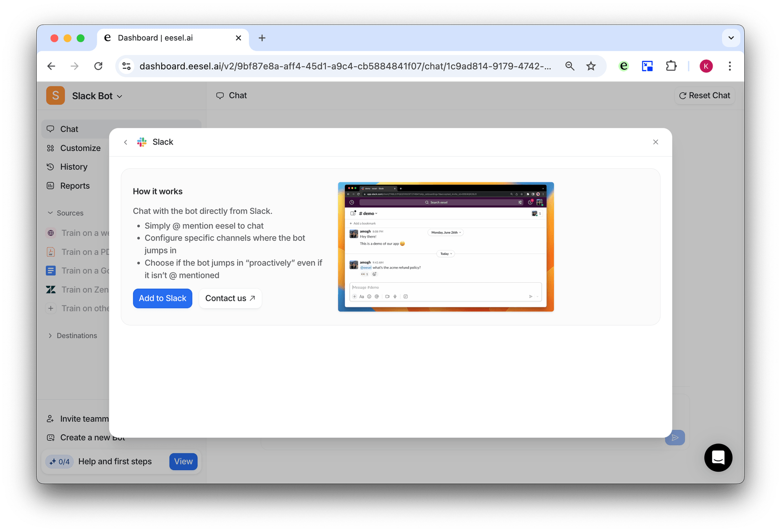Bookmark this page with the star icon
Screen dimensions: 781x532
[591, 66]
